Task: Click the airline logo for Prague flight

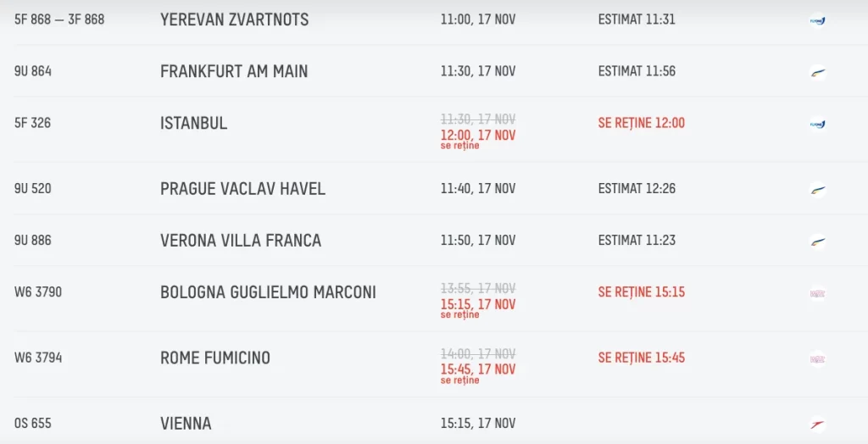Action: (x=817, y=189)
